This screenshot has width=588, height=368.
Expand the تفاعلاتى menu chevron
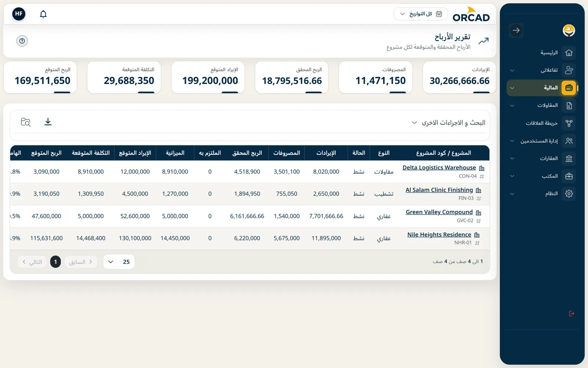512,70
